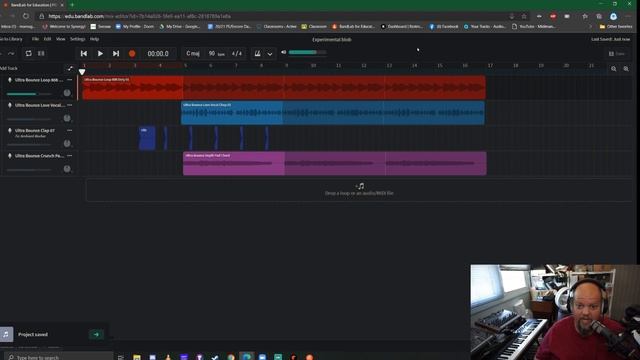Image resolution: width=640 pixels, height=360 pixels.
Task: Click the snap/grid button next to cycle
Action: click(x=41, y=53)
